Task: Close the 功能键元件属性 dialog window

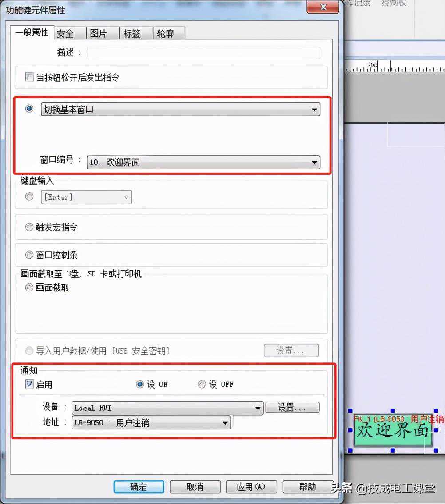Action: [323, 8]
